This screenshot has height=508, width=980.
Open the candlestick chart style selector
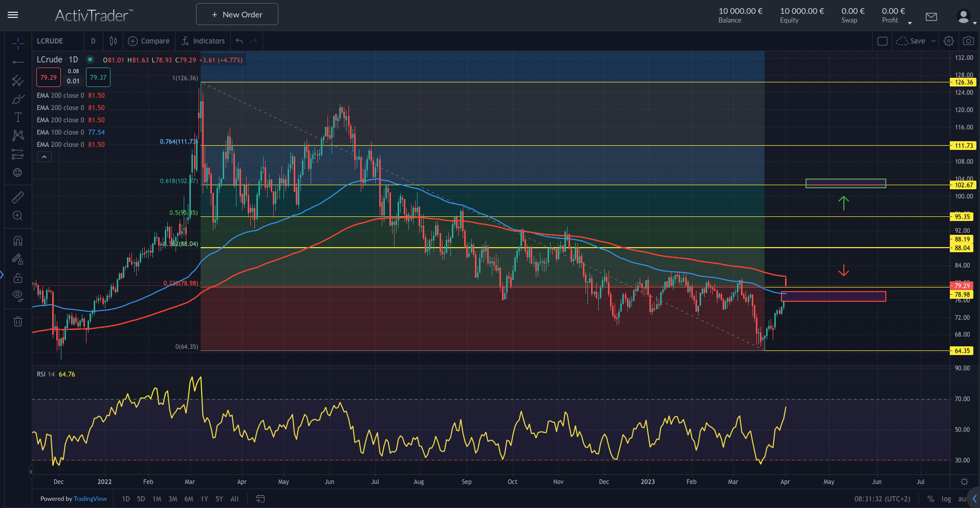point(113,41)
